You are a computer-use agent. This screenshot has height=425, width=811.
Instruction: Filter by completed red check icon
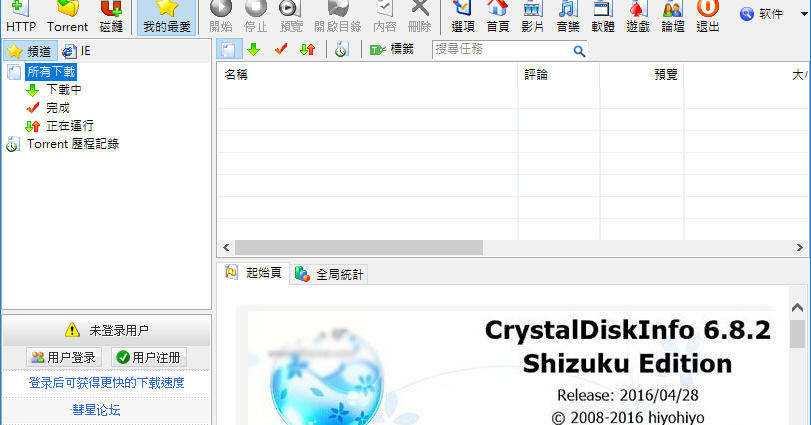pyautogui.click(x=281, y=50)
